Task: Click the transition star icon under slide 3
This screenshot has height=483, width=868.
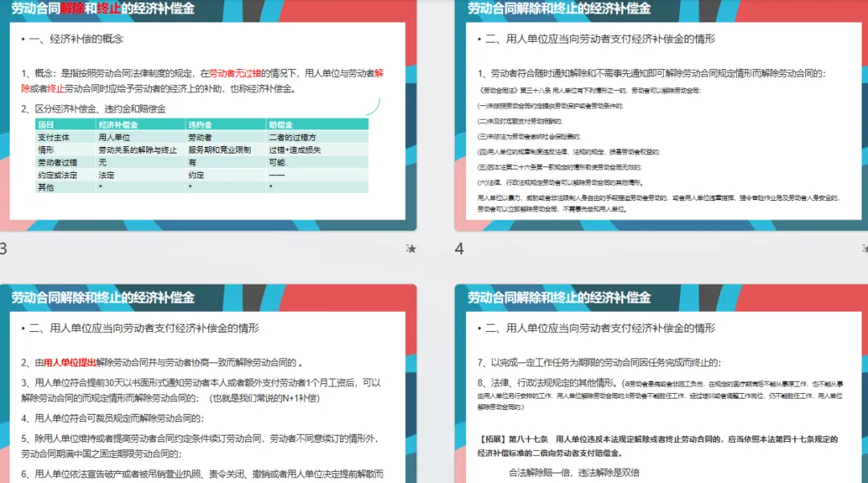Action: click(411, 248)
